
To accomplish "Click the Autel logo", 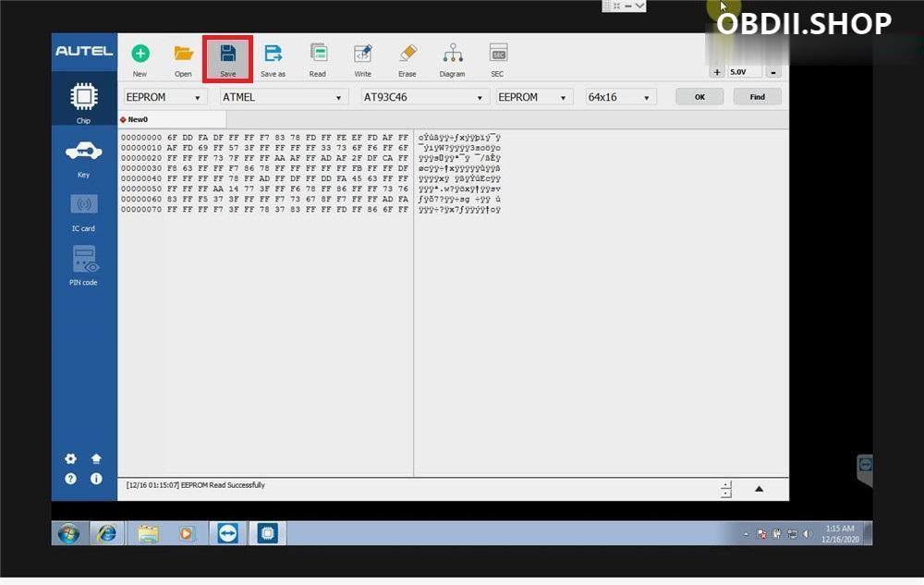I will pos(84,51).
